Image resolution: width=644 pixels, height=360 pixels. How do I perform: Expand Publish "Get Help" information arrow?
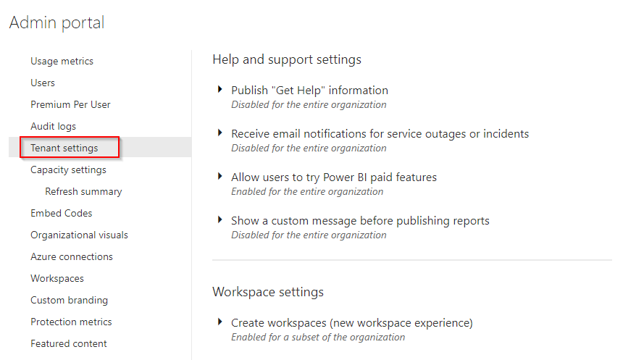220,89
